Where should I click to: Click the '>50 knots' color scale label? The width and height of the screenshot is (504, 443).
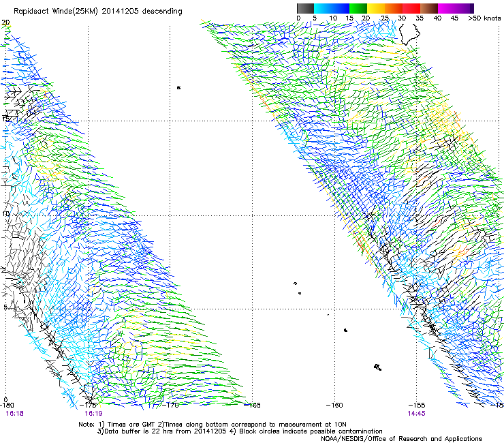click(484, 18)
